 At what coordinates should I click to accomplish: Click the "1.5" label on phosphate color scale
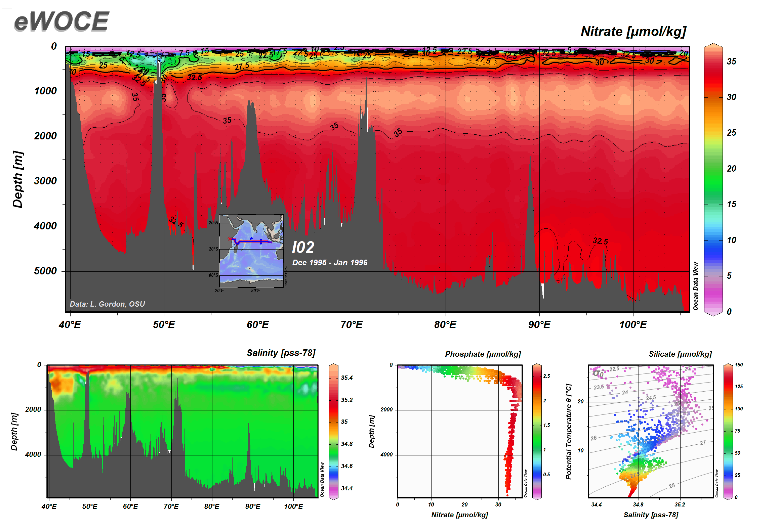[547, 425]
